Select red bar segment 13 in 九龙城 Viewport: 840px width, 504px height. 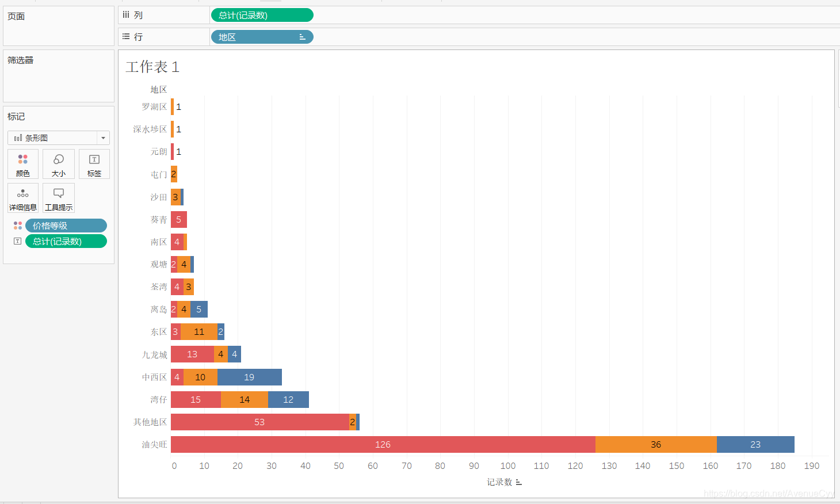pos(192,354)
